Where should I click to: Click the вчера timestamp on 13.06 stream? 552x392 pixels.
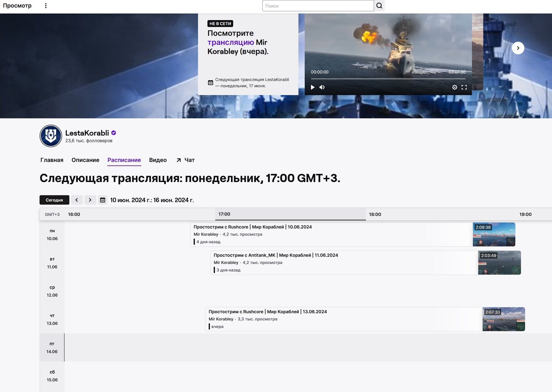(217, 327)
